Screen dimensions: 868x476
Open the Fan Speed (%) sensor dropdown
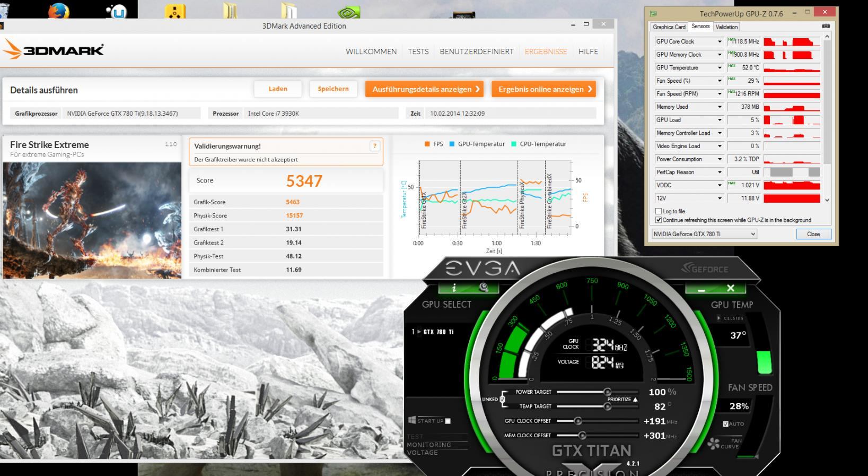tap(720, 81)
